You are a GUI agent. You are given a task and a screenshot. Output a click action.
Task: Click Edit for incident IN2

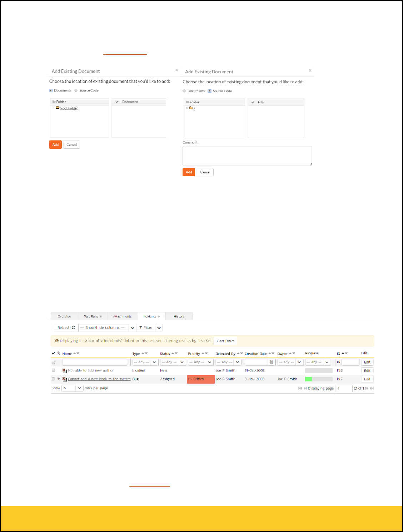coord(367,371)
